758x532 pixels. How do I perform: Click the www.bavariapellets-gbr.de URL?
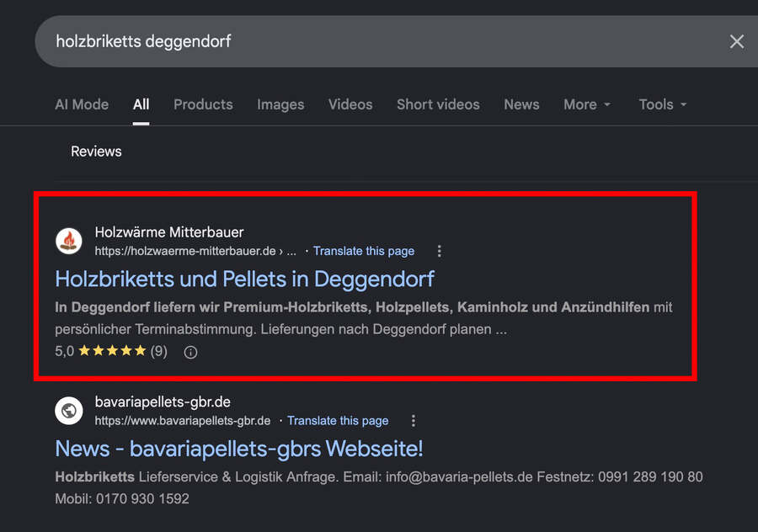pos(182,421)
